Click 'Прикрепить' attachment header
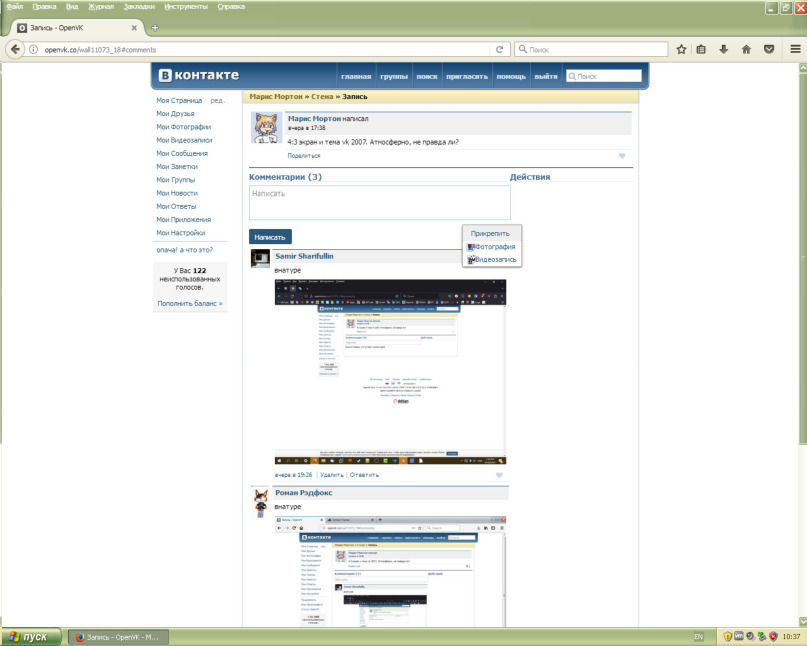This screenshot has width=807, height=646. 490,233
